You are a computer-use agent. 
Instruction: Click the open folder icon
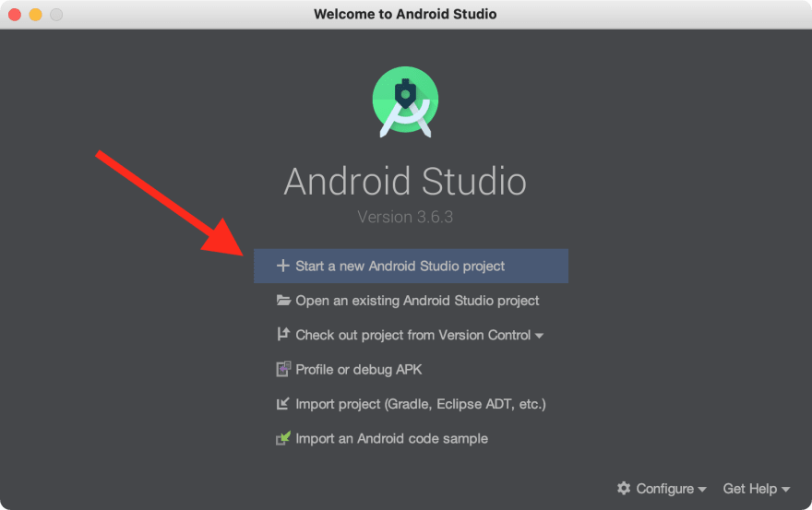click(283, 301)
